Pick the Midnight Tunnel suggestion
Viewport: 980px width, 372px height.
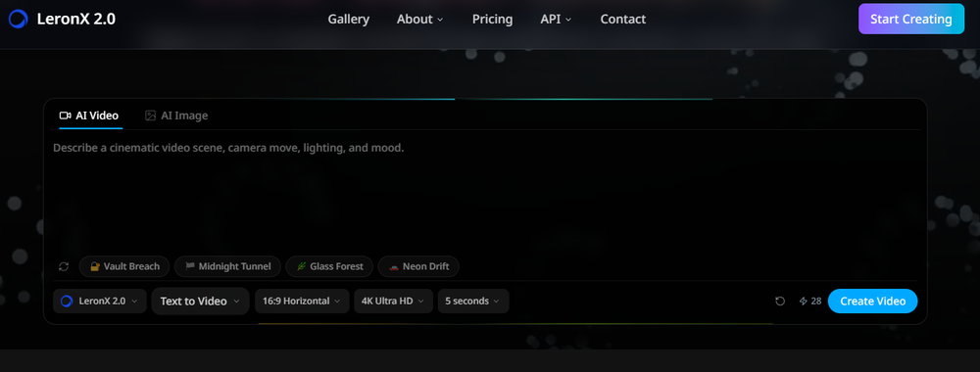point(227,266)
